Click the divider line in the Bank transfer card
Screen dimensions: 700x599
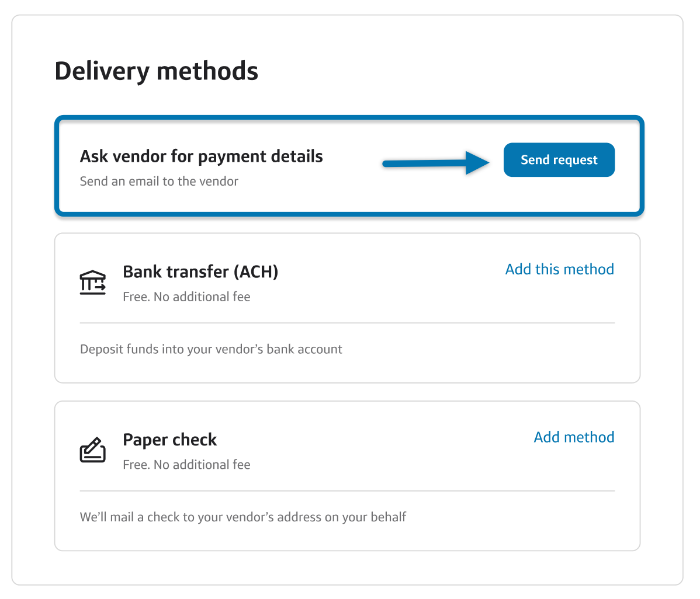[347, 323]
